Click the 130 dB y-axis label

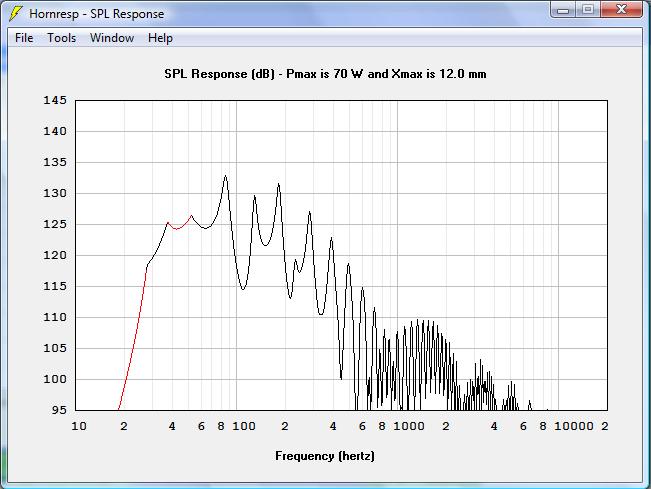coord(55,193)
